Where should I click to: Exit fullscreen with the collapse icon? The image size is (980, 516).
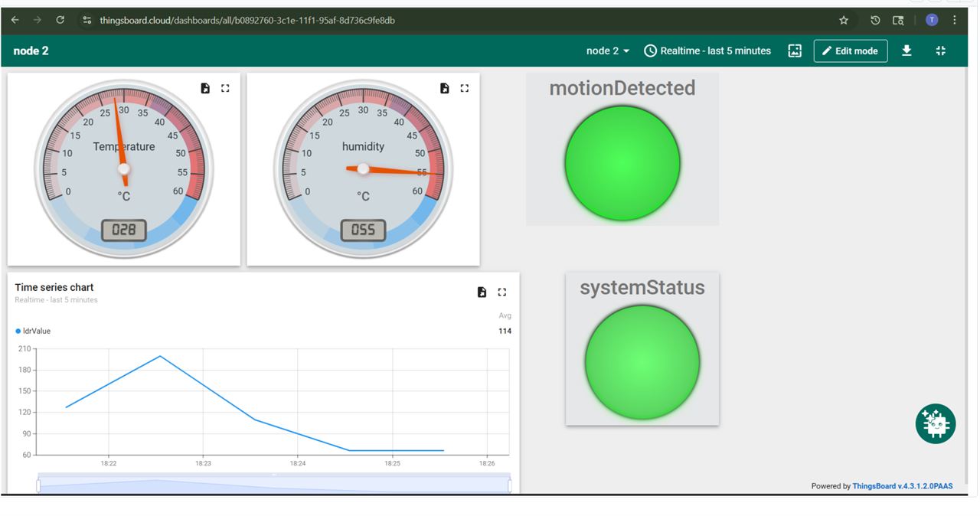coord(941,51)
